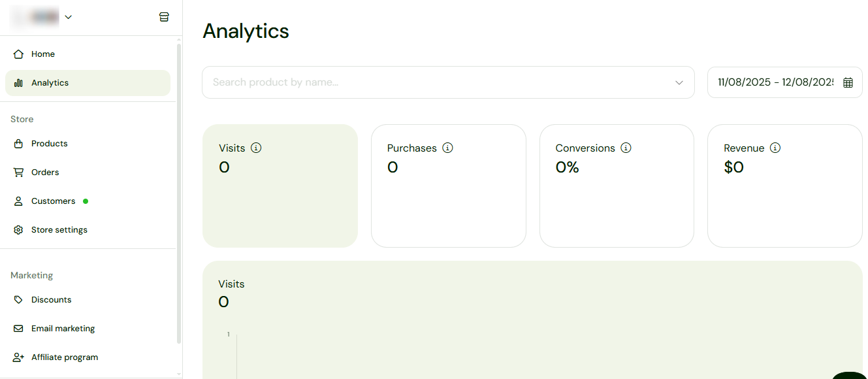Click the Affiliate program person-plus icon
The width and height of the screenshot is (868, 379).
coord(19,357)
